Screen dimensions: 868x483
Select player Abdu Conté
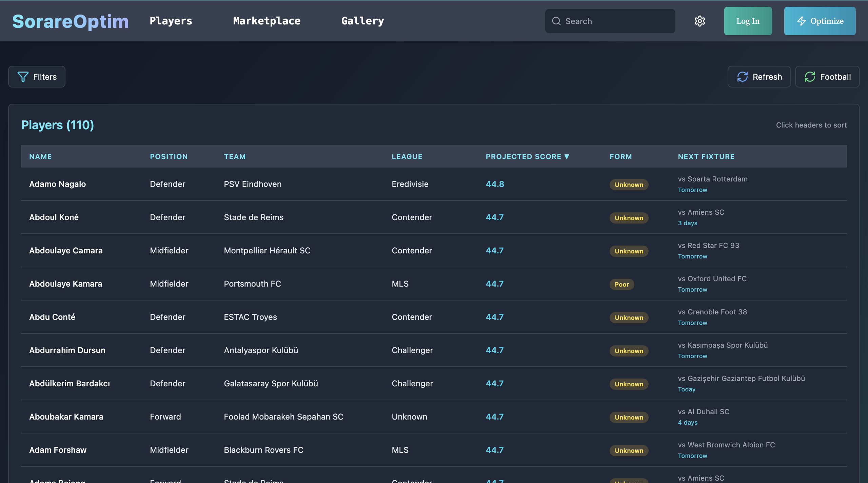52,317
